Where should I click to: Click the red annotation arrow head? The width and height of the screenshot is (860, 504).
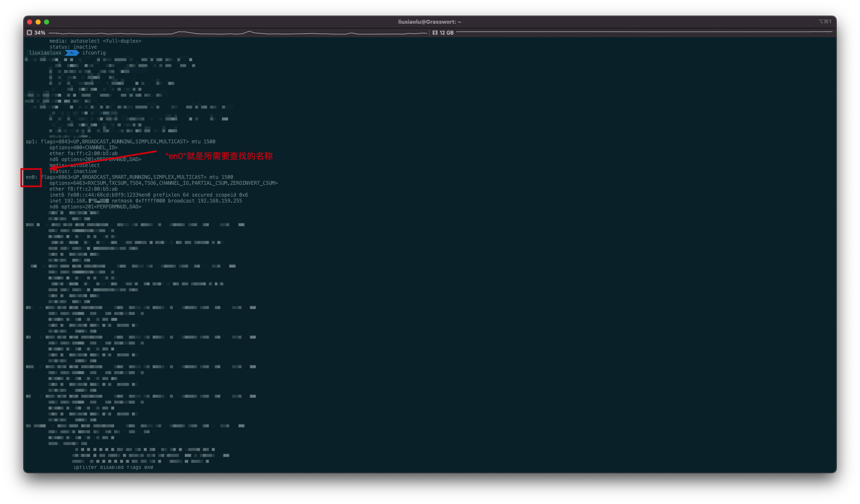(x=53, y=168)
